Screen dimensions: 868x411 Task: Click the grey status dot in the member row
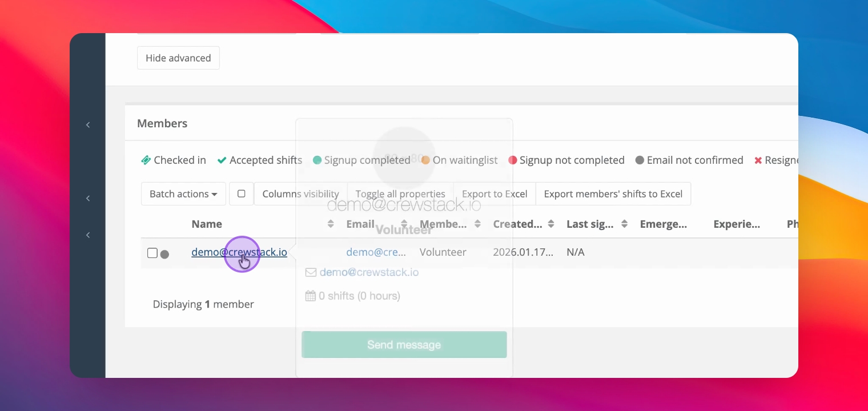(164, 254)
